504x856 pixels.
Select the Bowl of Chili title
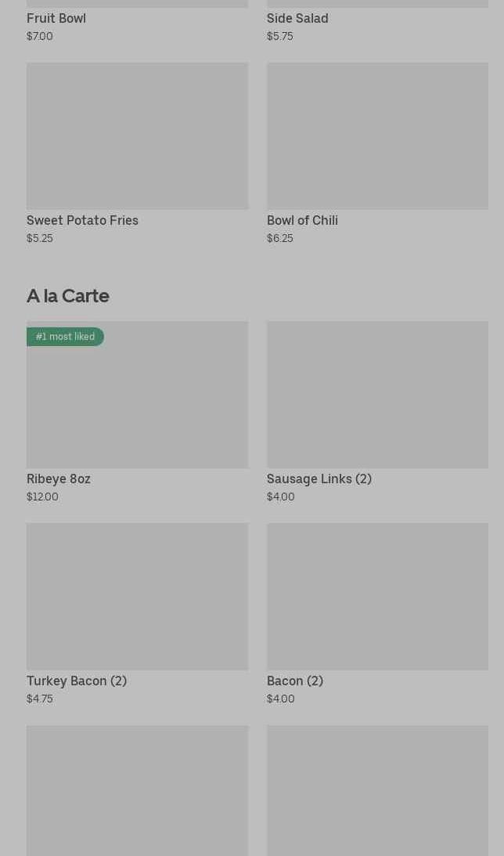click(302, 220)
